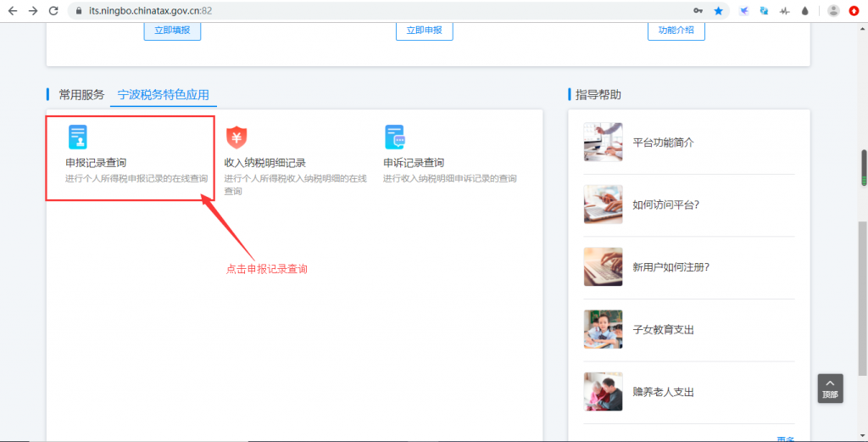
Task: Click the 平台功能简介 thumbnail image
Action: coord(603,142)
